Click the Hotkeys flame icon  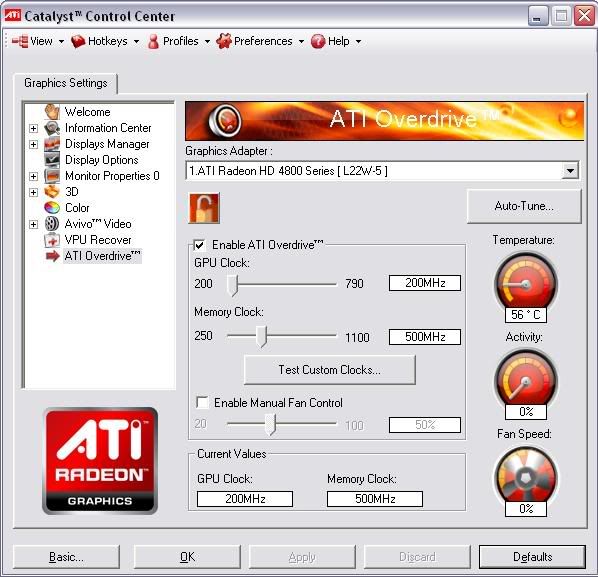[78, 41]
